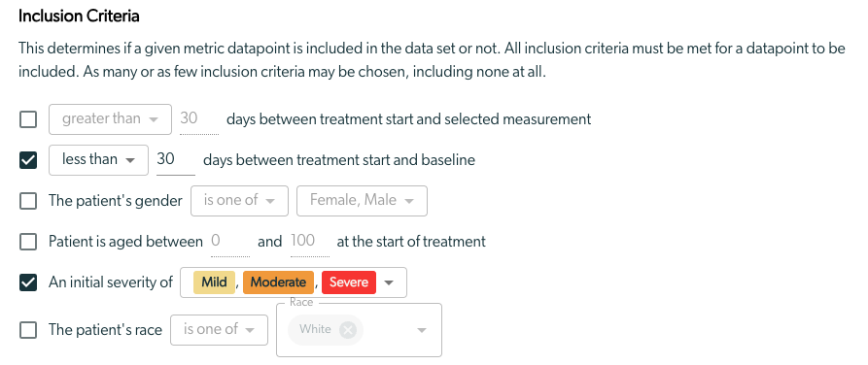This screenshot has width=868, height=365.
Task: Open the gender 'is one of' dropdown
Action: pos(240,201)
